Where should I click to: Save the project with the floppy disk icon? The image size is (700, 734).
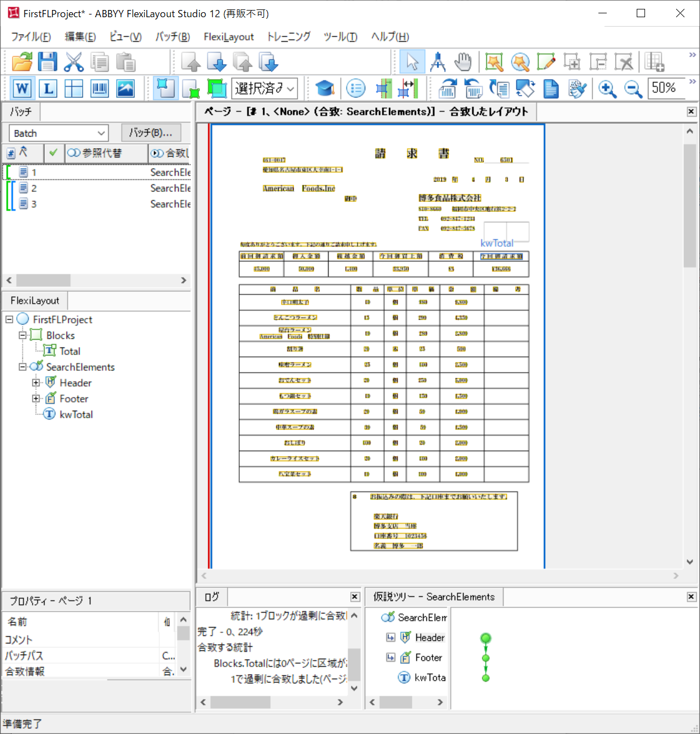[x=48, y=62]
